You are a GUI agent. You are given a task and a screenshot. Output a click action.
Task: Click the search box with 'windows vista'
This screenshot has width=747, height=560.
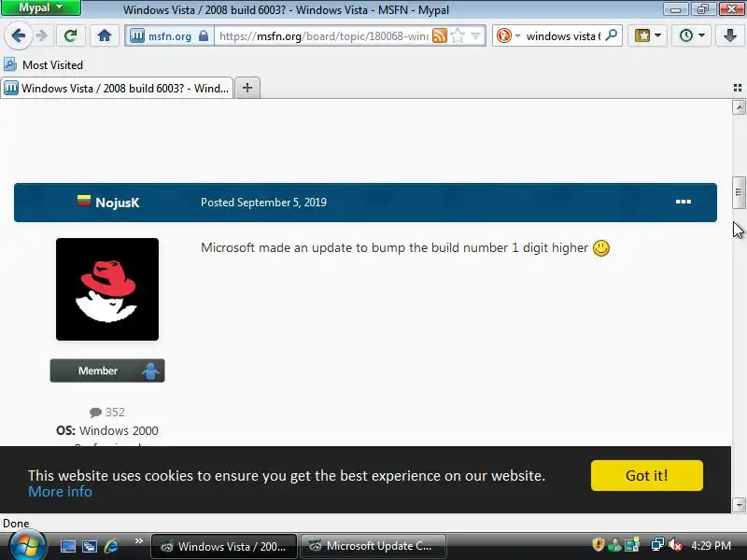click(x=563, y=36)
